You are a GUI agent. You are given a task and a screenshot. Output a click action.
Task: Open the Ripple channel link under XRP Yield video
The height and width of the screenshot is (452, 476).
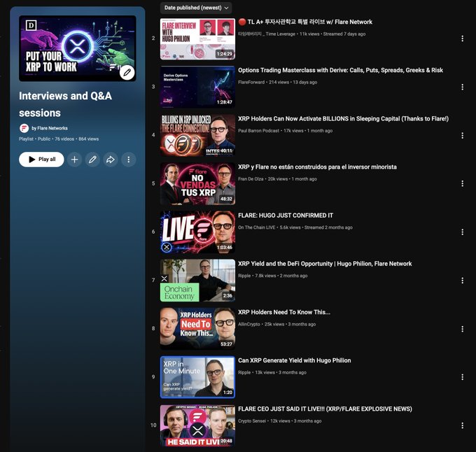244,276
